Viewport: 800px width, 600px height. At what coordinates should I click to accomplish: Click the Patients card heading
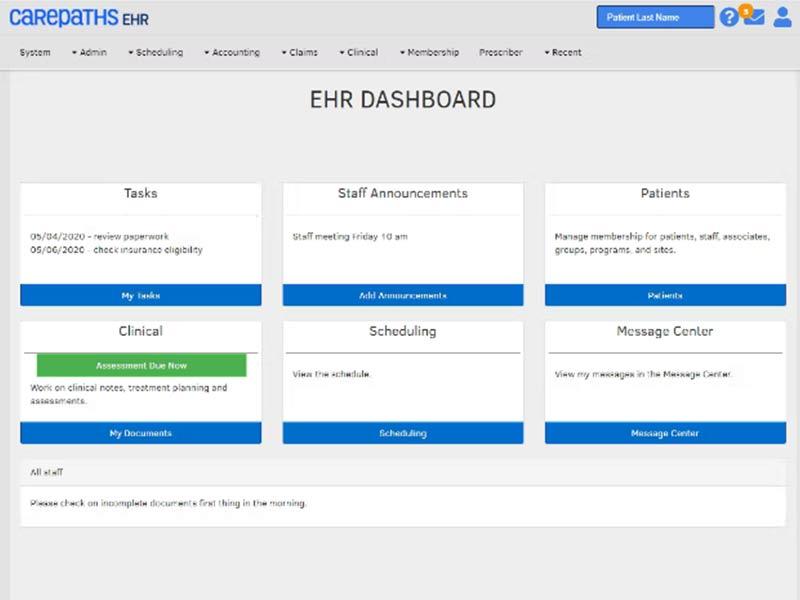665,193
